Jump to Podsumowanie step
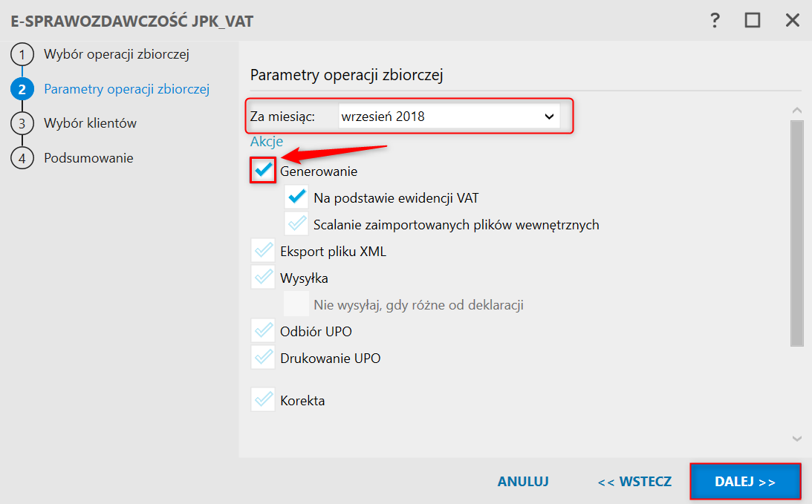 pos(88,158)
